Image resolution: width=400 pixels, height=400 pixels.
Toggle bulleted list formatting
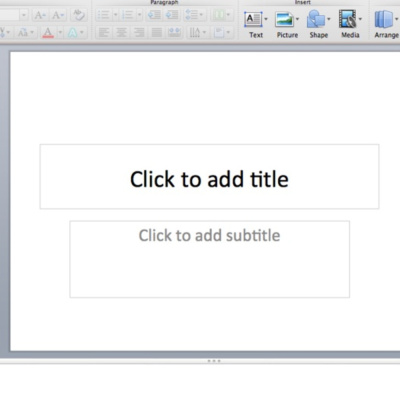coord(103,15)
